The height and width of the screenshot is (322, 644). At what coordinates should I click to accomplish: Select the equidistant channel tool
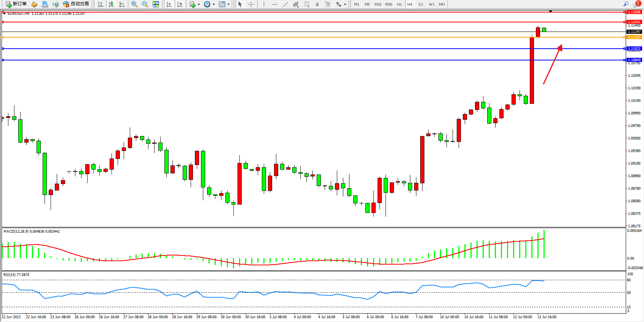pyautogui.click(x=296, y=4)
